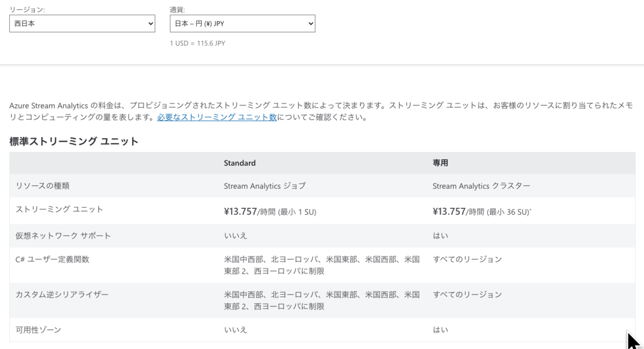Select the リソースの種類 row label
Screen dimensions: 644x349
[x=42, y=186]
